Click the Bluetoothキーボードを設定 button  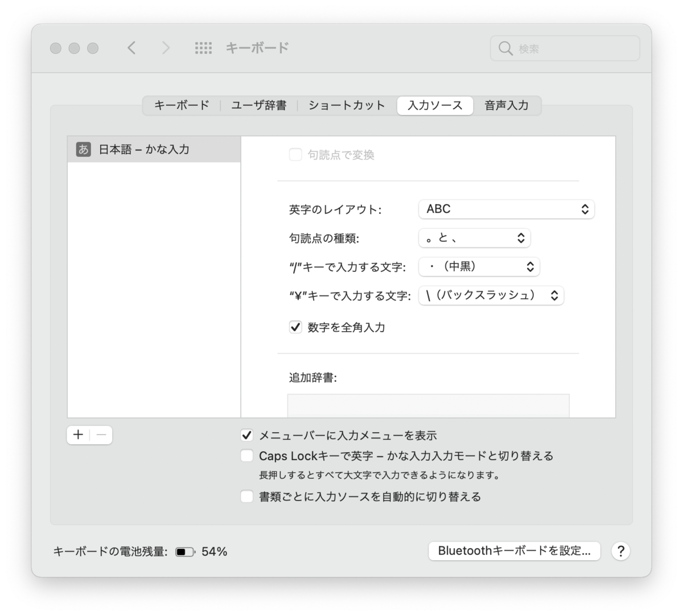pyautogui.click(x=514, y=551)
